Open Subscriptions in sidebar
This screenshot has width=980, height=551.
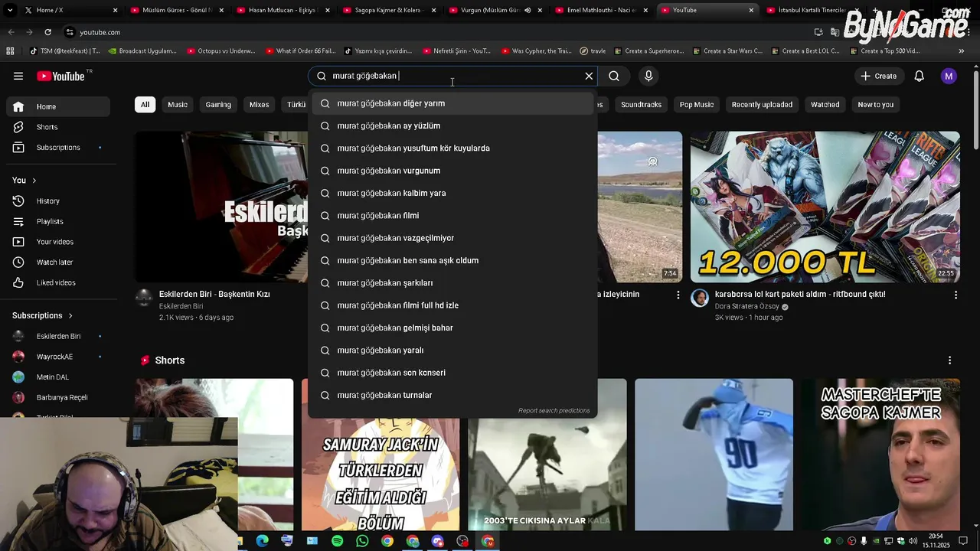pyautogui.click(x=58, y=147)
